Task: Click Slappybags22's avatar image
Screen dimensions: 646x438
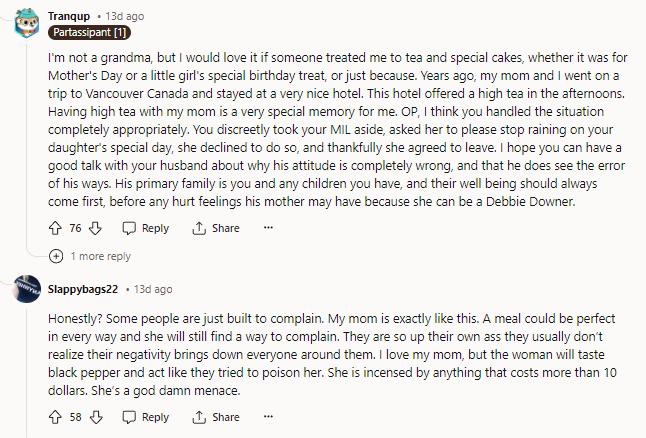Action: point(28,289)
